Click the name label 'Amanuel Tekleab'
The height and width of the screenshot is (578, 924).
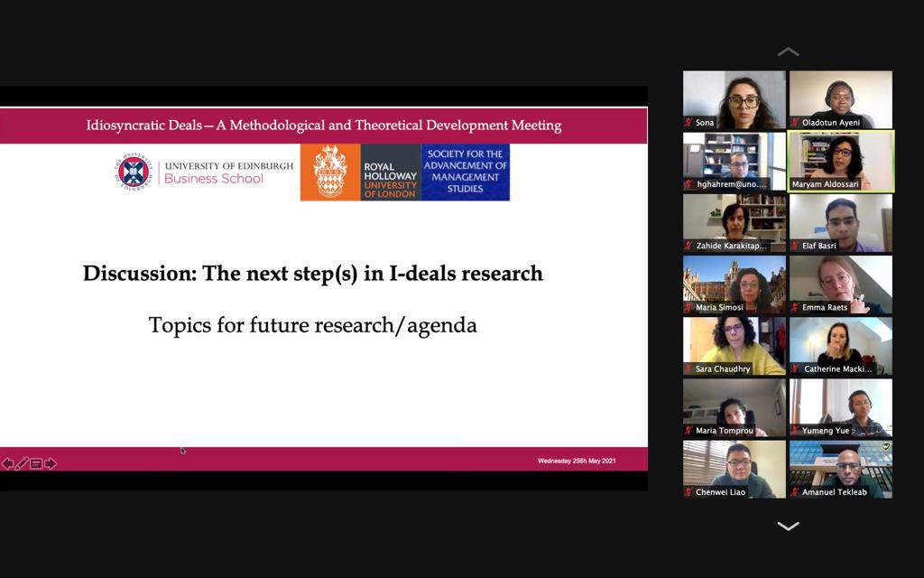click(x=835, y=492)
